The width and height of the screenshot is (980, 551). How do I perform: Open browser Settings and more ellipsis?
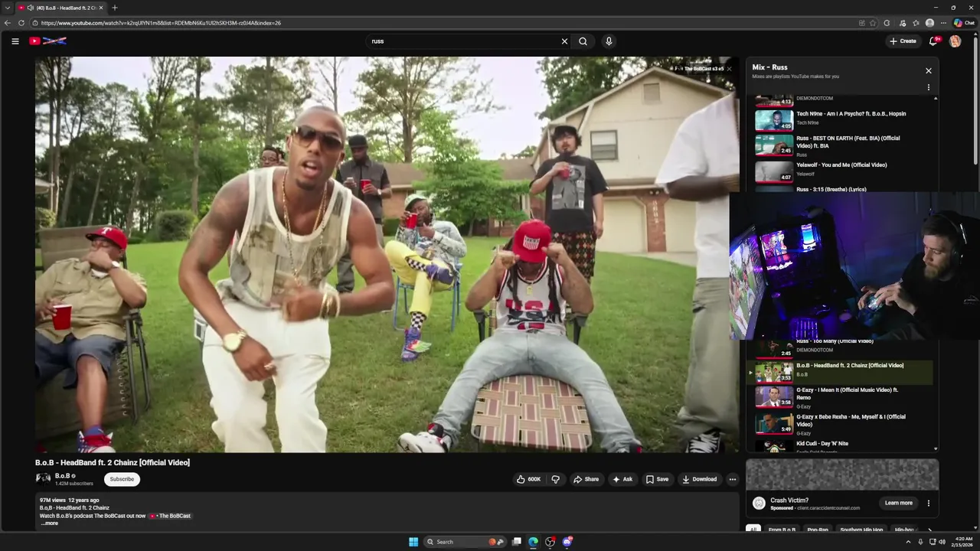[943, 23]
